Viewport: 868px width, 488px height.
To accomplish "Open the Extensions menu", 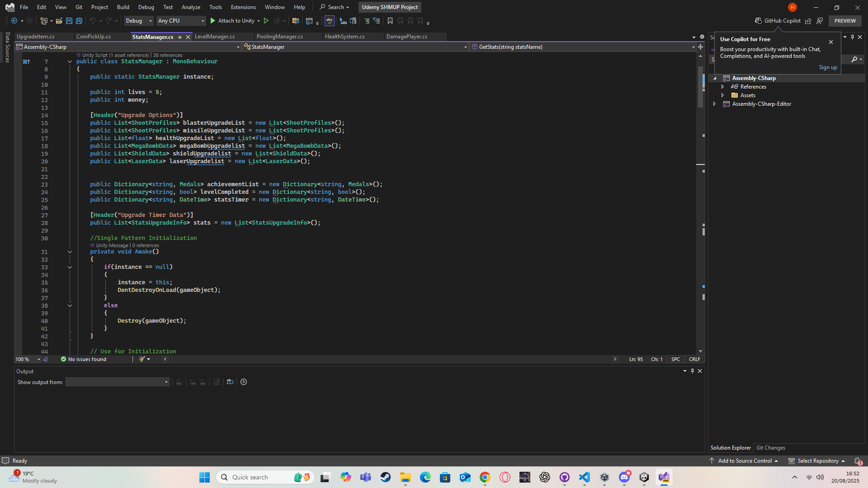I will click(243, 7).
